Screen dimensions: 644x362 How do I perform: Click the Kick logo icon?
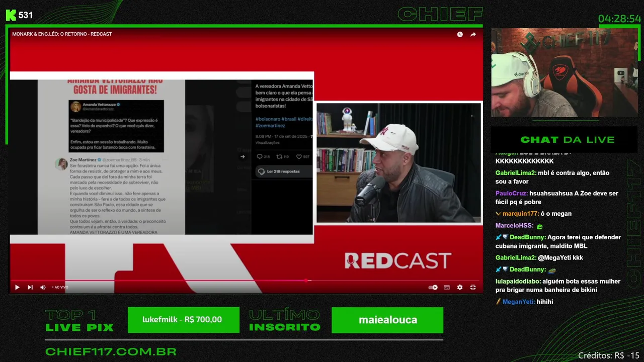pos(11,15)
